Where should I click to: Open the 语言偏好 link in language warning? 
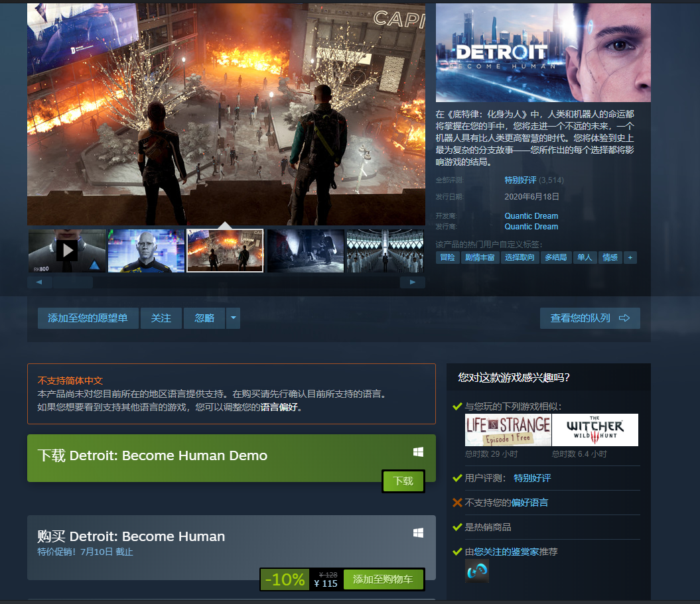[279, 407]
